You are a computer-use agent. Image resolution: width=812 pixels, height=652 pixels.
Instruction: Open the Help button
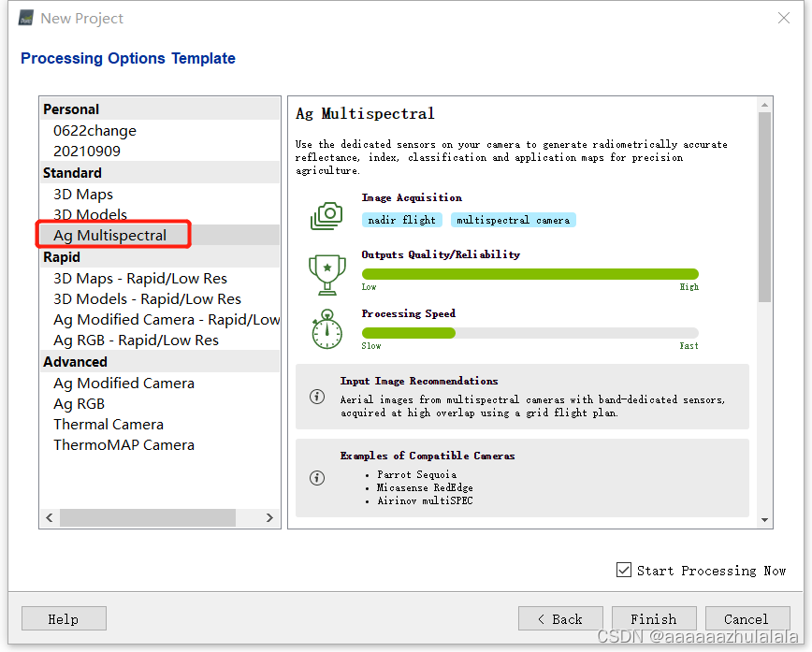coord(64,618)
